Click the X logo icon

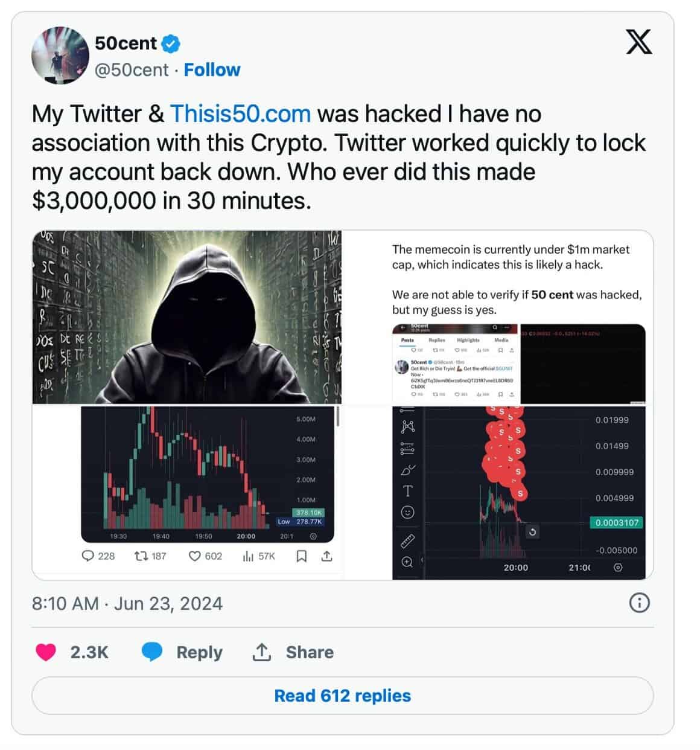638,43
